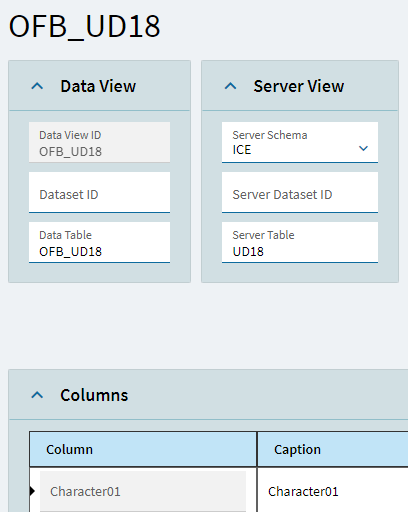Collapse the Server View panel chevron

(x=230, y=86)
